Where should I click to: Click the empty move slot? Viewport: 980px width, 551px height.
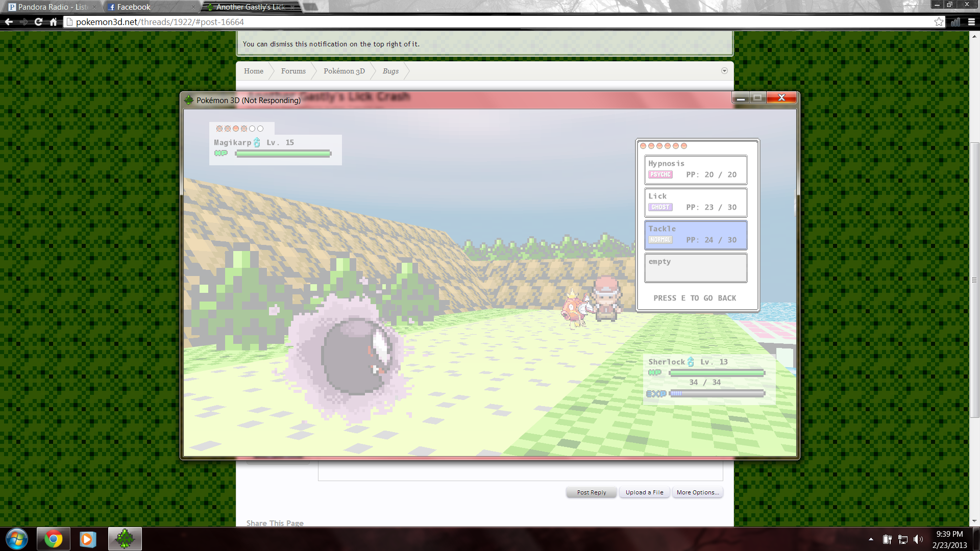pos(696,267)
